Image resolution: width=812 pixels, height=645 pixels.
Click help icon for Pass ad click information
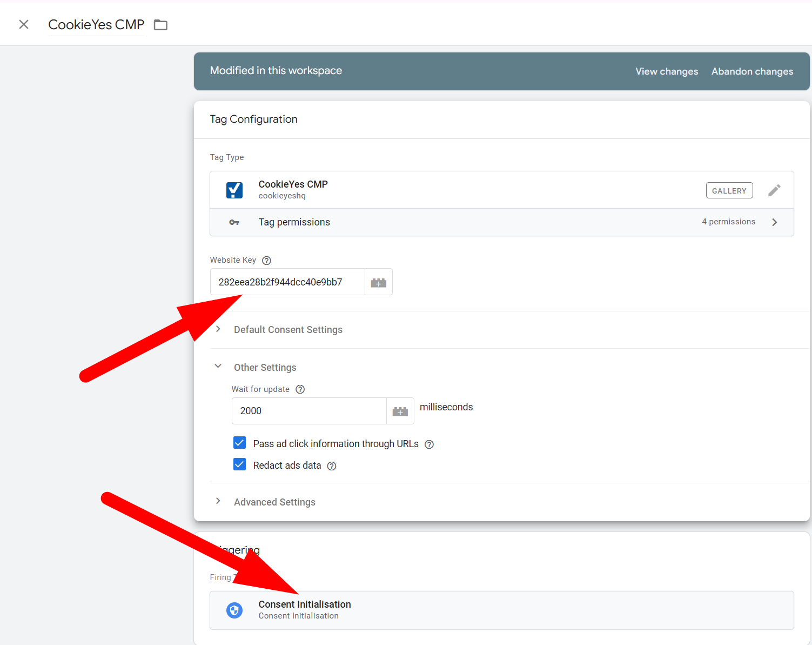[x=429, y=444]
